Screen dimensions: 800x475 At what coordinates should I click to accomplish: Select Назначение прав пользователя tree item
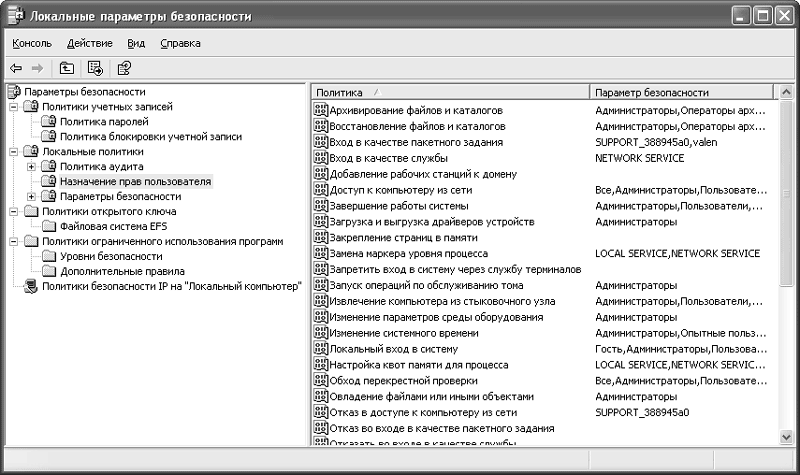coord(135,182)
